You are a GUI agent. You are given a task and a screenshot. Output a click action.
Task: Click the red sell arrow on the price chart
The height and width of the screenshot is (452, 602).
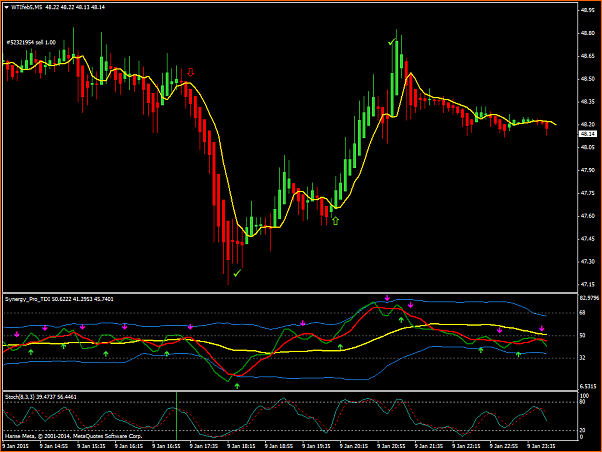pos(190,73)
